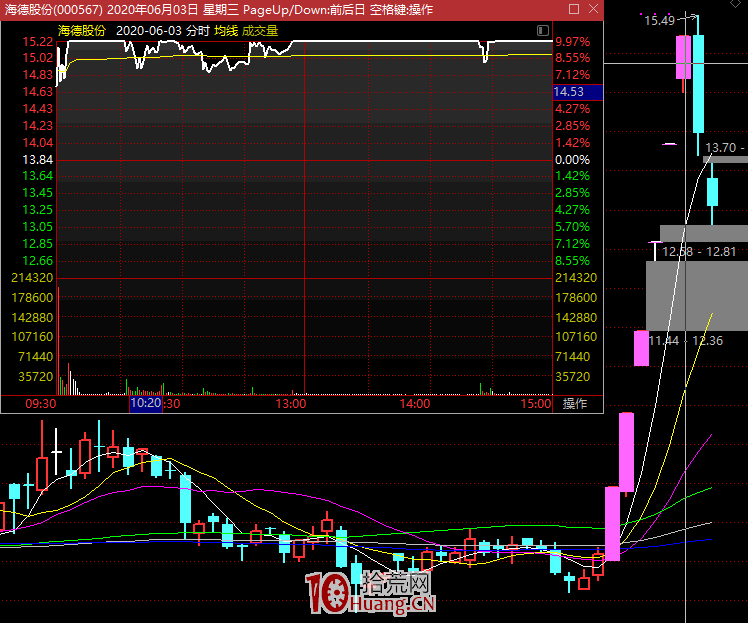The image size is (748, 623).
Task: Click the 10Huang.CN watermark logo
Action: pos(371,592)
